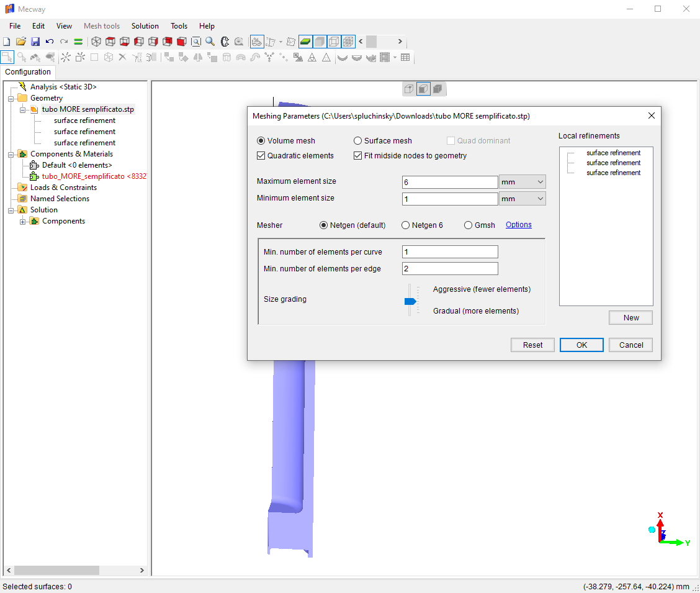The image size is (700, 593).
Task: Click the tree panel scroll right arrow
Action: (x=142, y=570)
